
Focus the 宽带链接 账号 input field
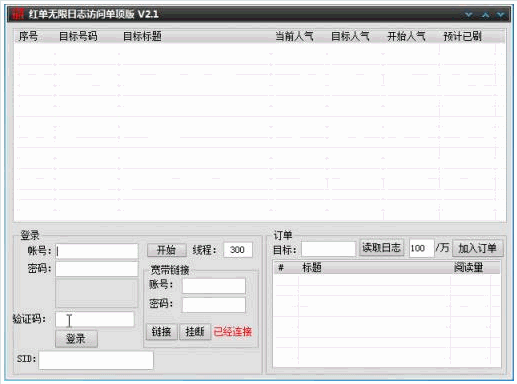[214, 286]
